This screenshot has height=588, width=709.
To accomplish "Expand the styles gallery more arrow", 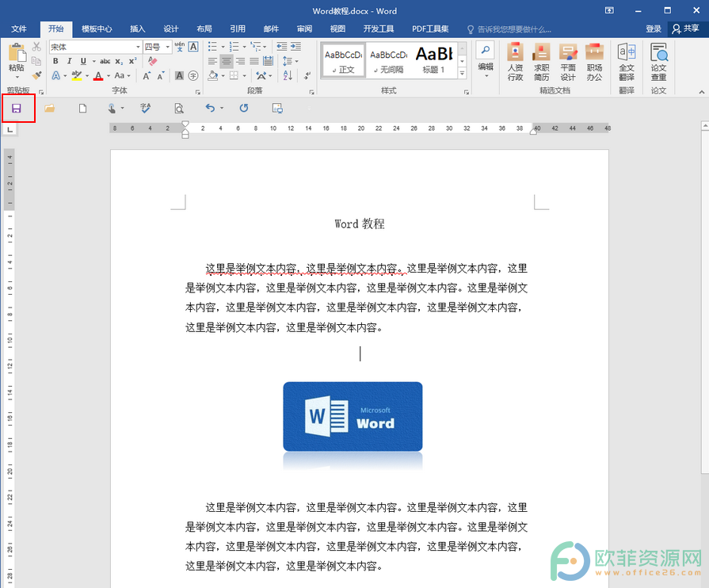I will pyautogui.click(x=462, y=73).
